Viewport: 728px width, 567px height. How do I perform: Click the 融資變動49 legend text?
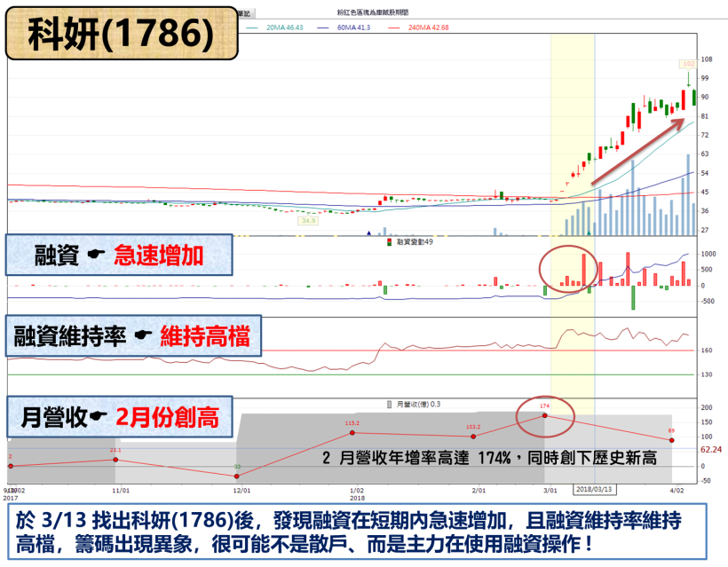point(415,241)
